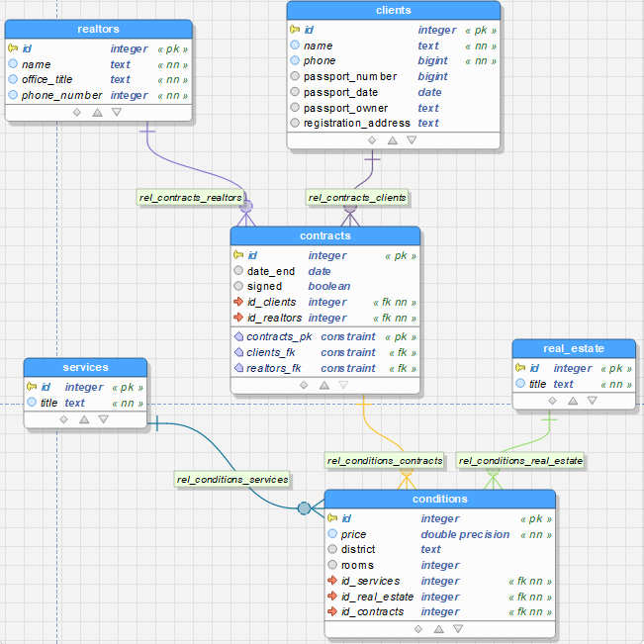Screen dimensions: 644x644
Task: Click foreign key arrow icon of id_real_estate
Action: click(x=332, y=596)
